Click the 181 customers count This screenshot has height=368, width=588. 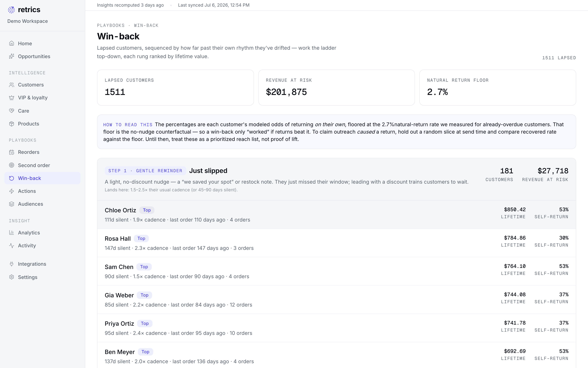click(507, 171)
